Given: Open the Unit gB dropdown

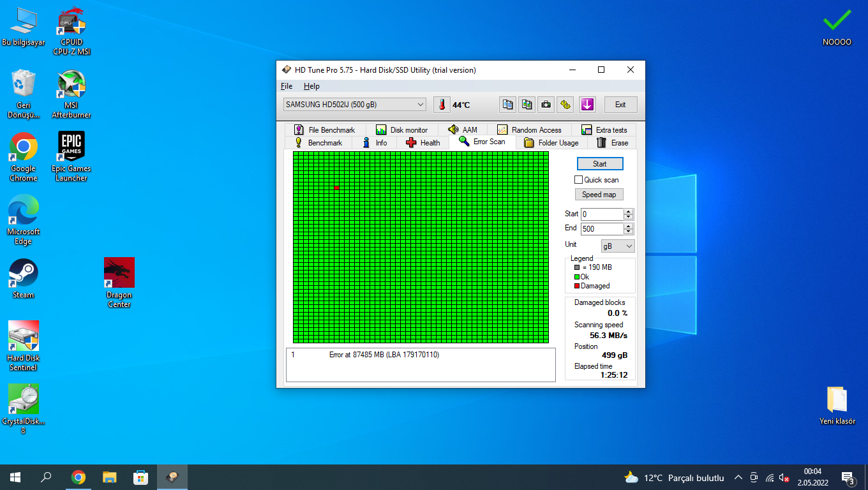Looking at the screenshot, I should 618,246.
